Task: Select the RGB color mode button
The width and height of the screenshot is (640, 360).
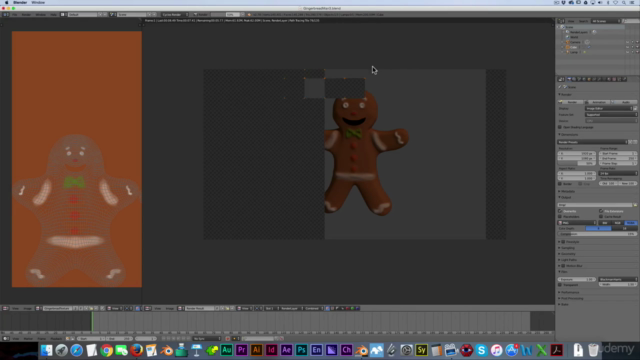Action: pyautogui.click(x=618, y=223)
